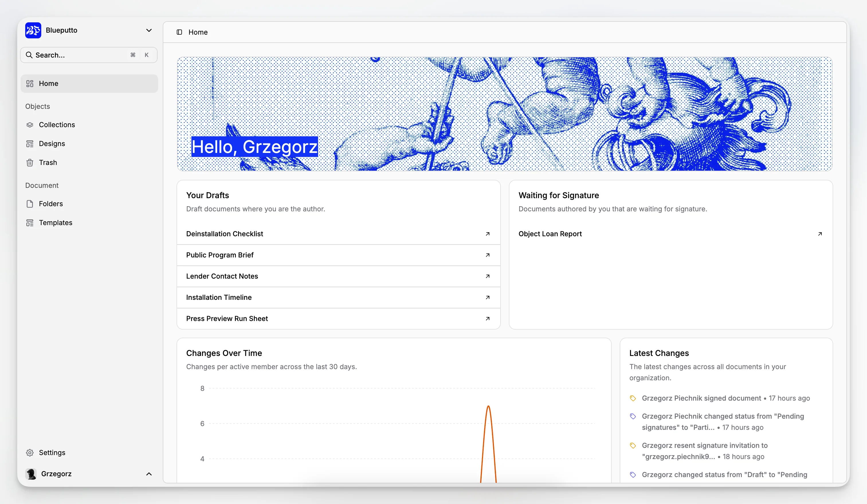Open Trash in sidebar

pyautogui.click(x=89, y=163)
